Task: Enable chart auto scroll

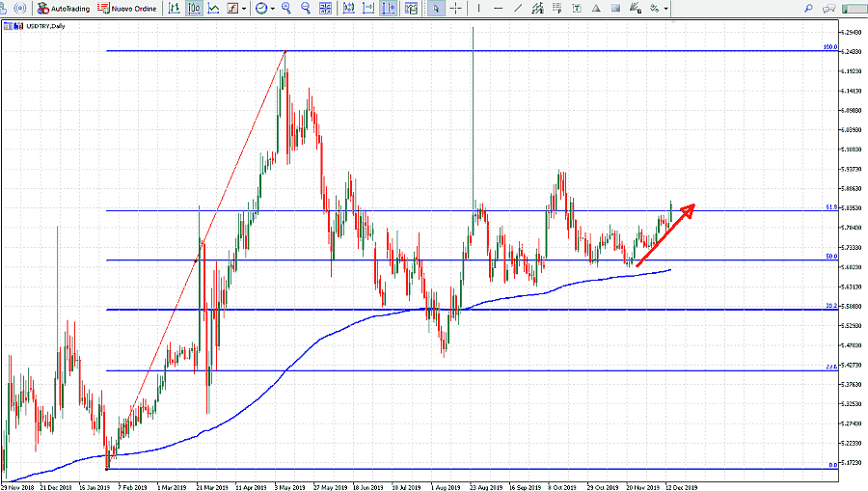Action: click(368, 9)
